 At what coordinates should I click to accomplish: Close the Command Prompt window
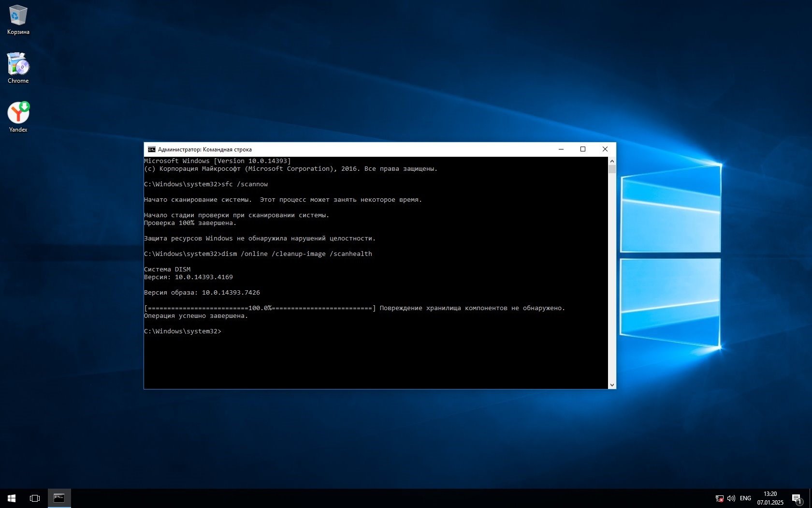coord(605,149)
